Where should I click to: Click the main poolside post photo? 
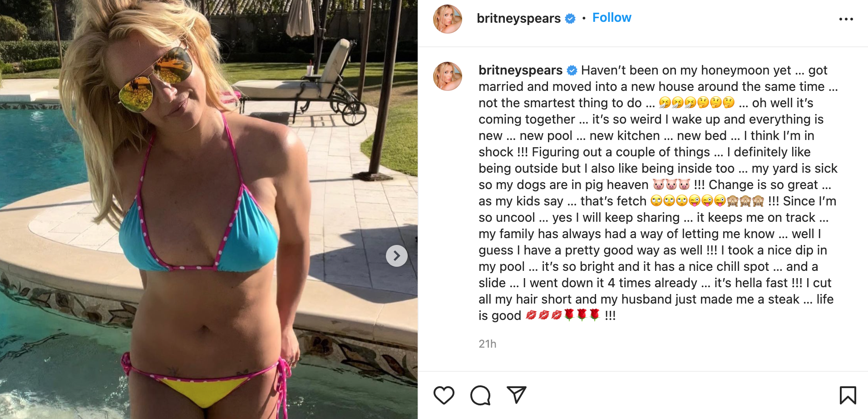209,209
